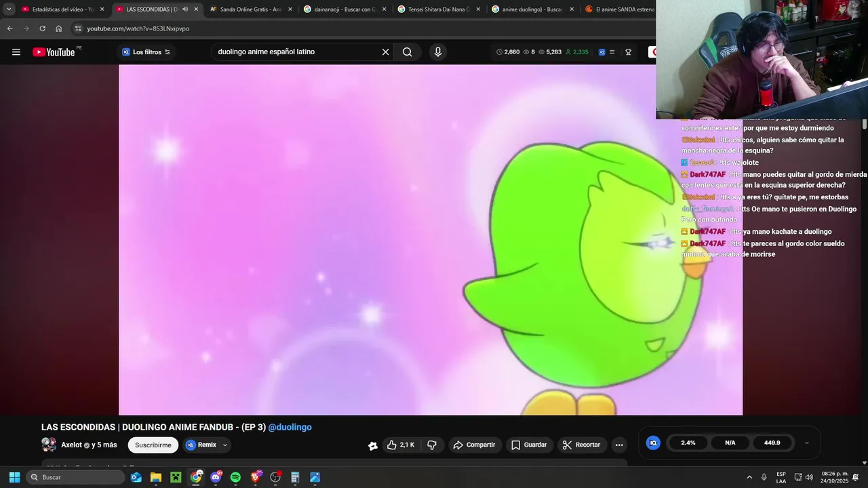Mute audio on LAS ESCONDIDAS tab
Screen dimensions: 868x488
pos(185,9)
